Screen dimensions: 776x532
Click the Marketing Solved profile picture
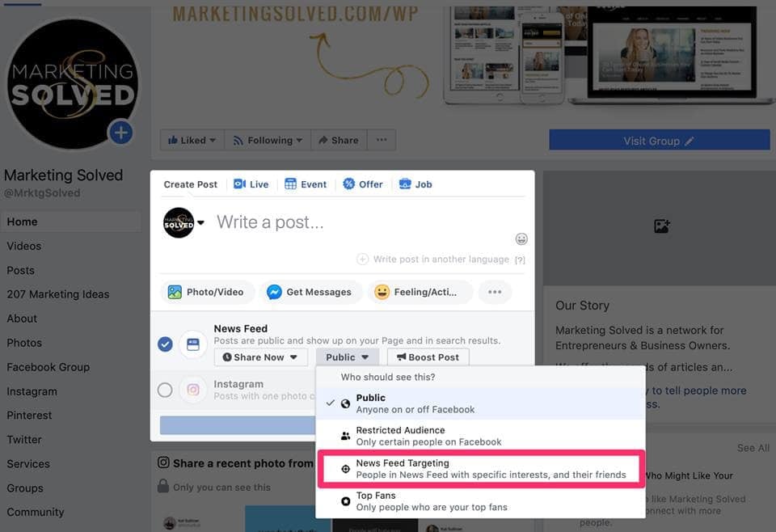pos(73,84)
